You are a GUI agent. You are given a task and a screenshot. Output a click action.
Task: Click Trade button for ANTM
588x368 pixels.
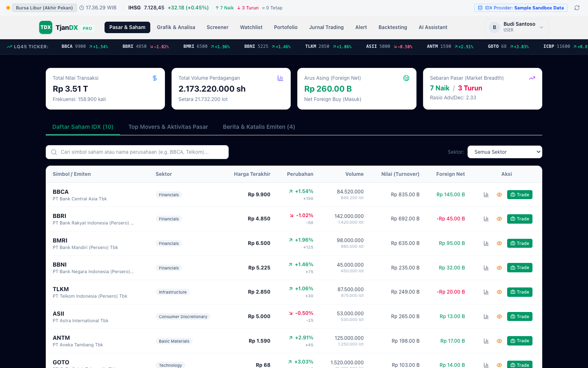tap(520, 341)
